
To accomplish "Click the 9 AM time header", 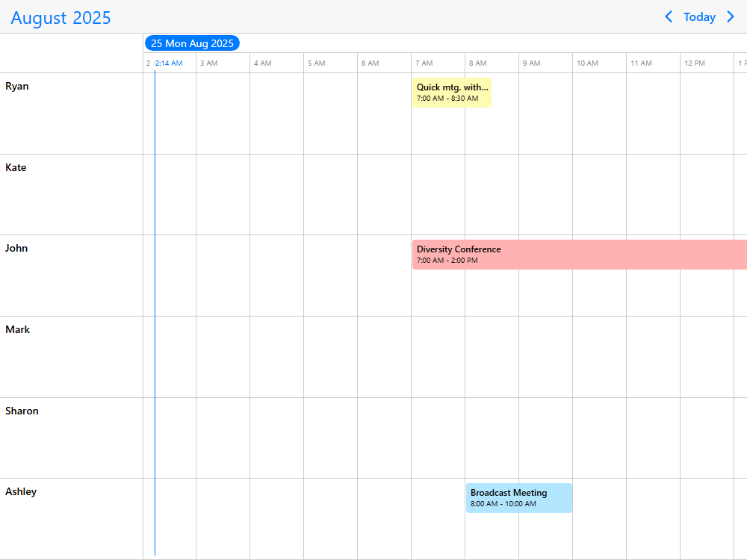I will (532, 63).
